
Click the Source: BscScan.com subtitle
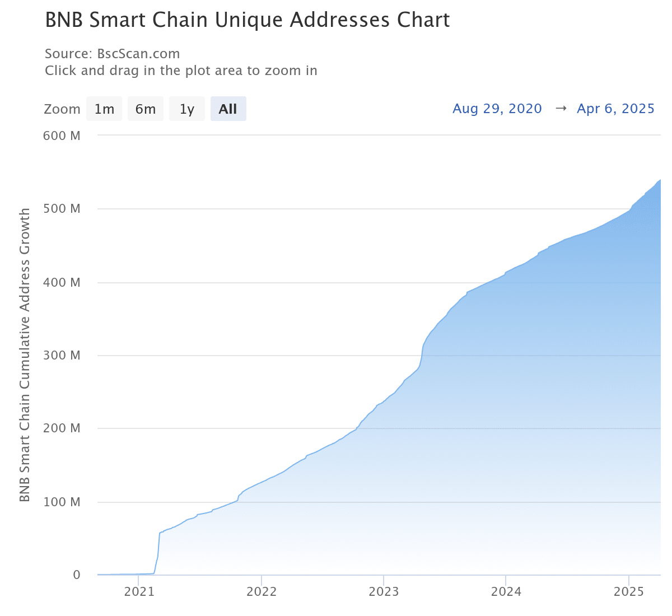click(112, 54)
